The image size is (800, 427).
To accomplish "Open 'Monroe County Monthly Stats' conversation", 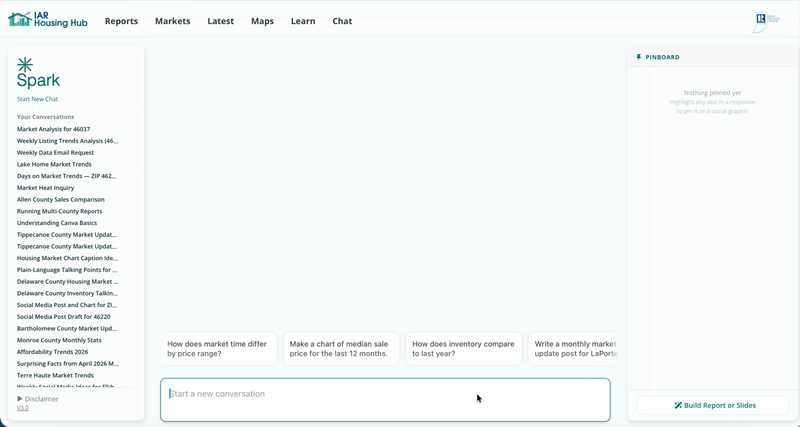I will click(x=59, y=340).
